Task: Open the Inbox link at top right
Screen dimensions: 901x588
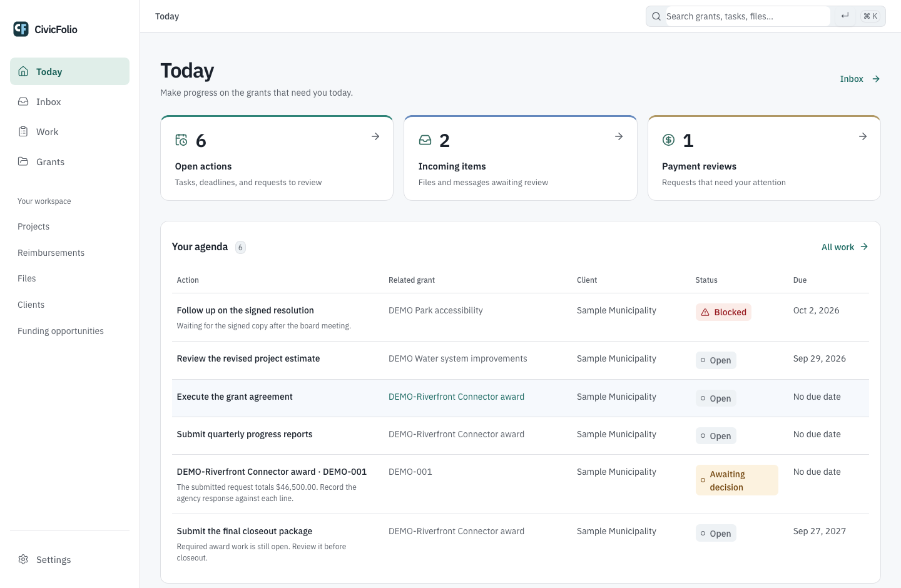Action: (860, 79)
